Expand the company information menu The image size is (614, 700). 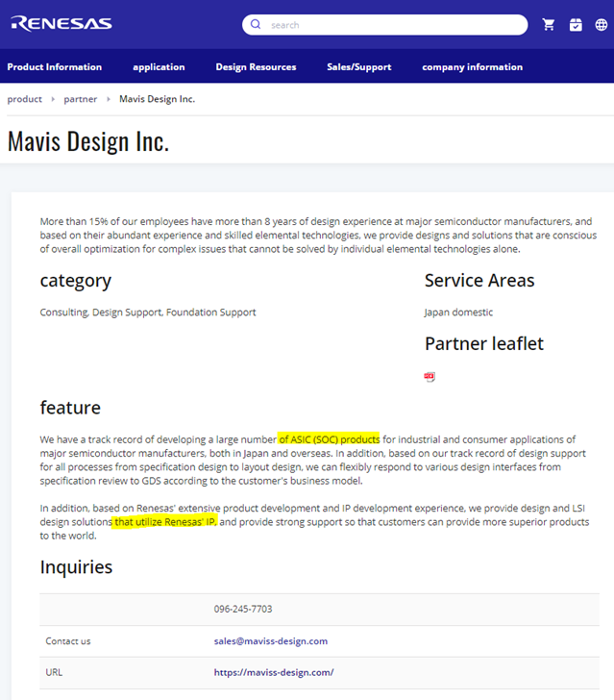[x=472, y=67]
